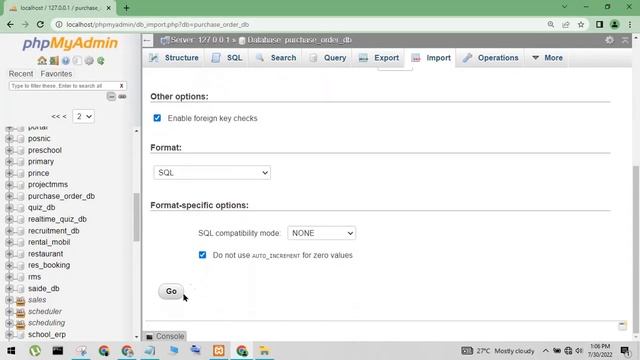Open navigation panel settings gear icon
Screen dimensions: 640x360
[x=89, y=61]
